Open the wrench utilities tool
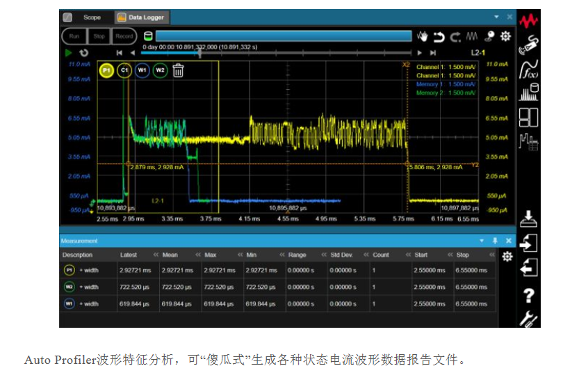 (529, 319)
